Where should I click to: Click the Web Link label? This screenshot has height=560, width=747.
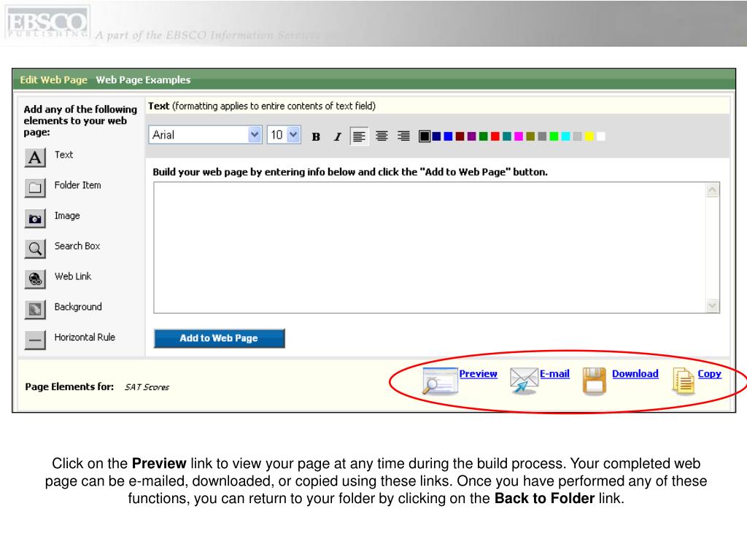[73, 276]
